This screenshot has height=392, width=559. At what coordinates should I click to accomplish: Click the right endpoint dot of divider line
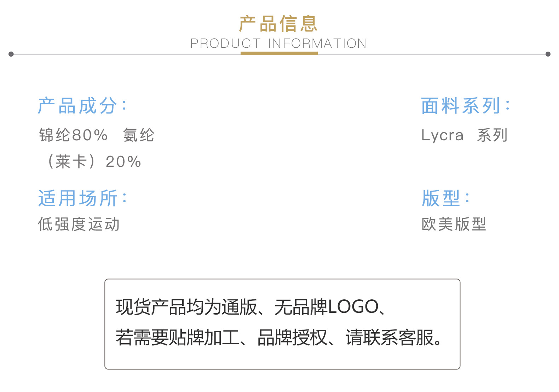[x=548, y=54]
